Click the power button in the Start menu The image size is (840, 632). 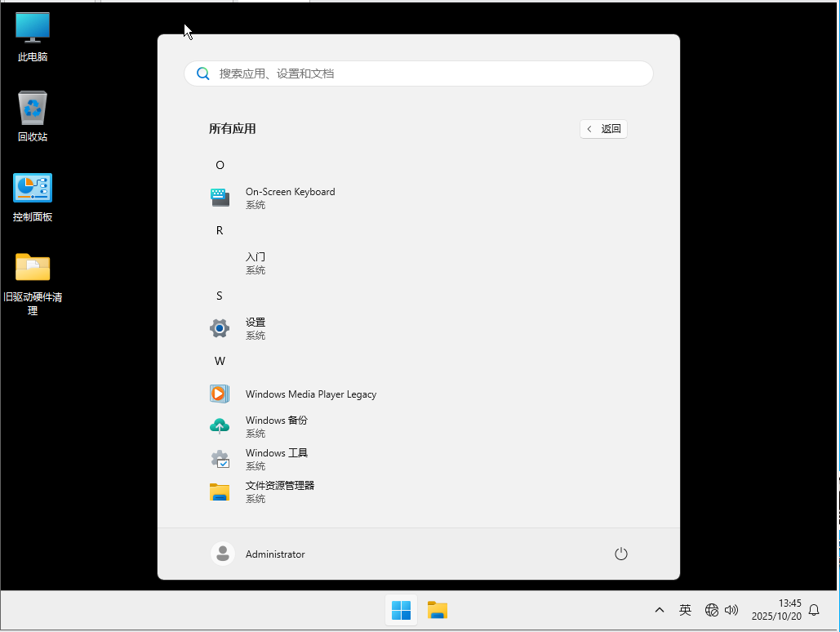620,554
